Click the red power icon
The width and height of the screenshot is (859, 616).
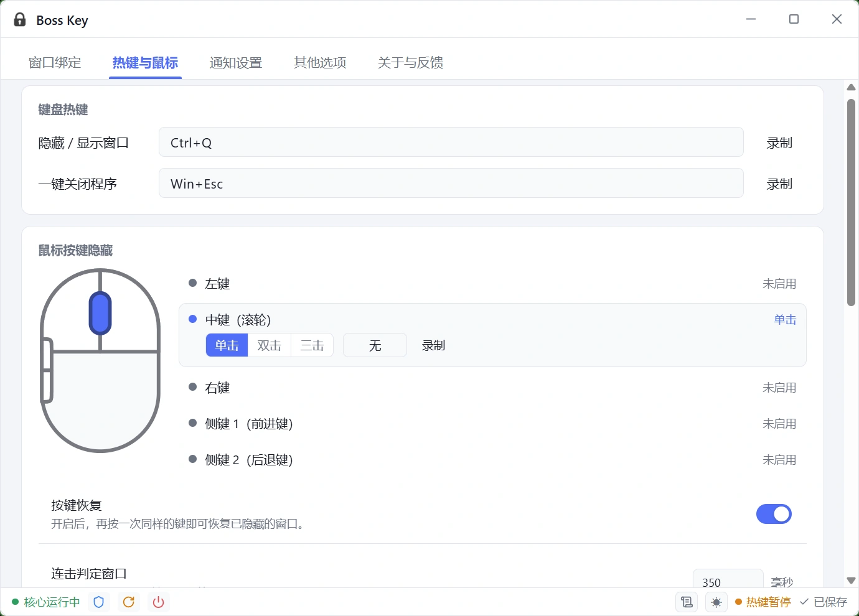[159, 602]
